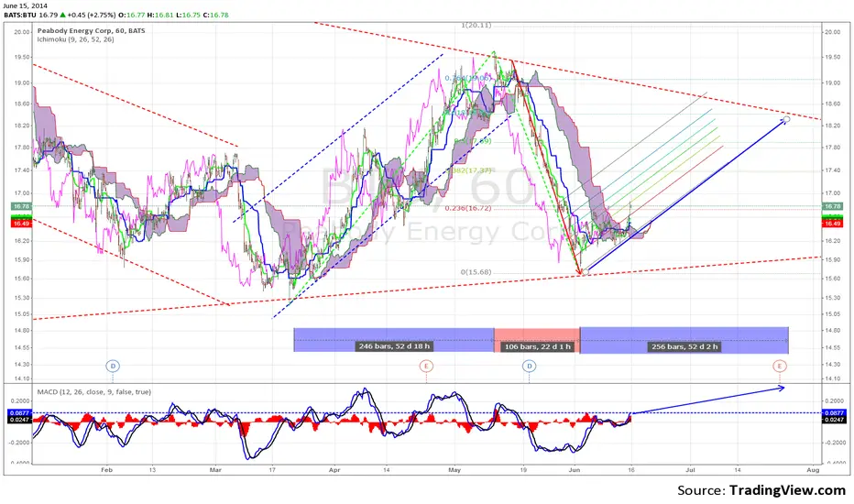The height and width of the screenshot is (504, 854).
Task: Select the '106 bars, 22 d 1 h' range label
Action: 537,346
